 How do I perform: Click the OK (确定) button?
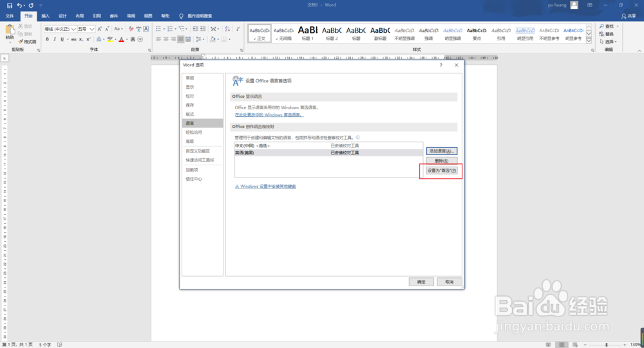[421, 282]
